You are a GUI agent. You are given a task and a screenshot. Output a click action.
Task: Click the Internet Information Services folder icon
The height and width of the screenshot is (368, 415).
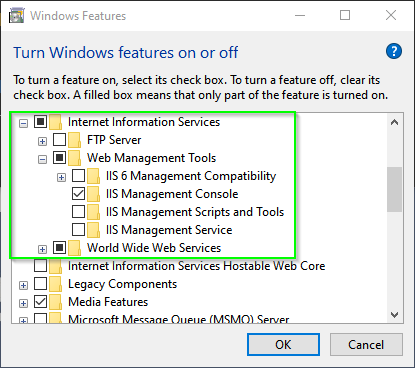(x=55, y=122)
